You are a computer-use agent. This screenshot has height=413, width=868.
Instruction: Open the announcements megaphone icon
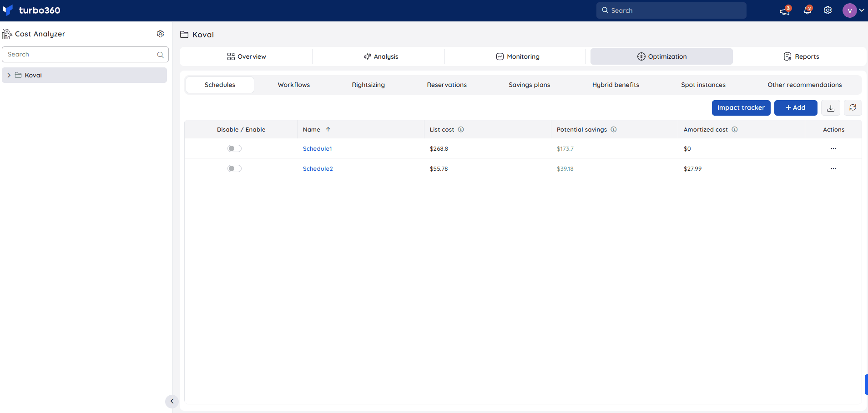coord(785,10)
